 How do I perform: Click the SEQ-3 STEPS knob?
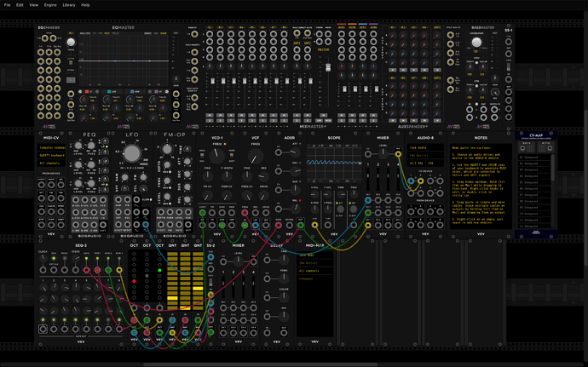point(76,258)
